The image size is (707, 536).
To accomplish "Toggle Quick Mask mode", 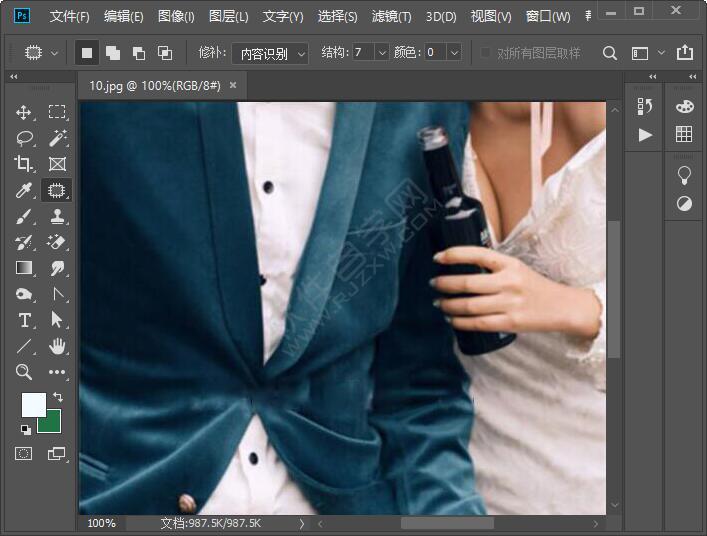I will (x=23, y=453).
